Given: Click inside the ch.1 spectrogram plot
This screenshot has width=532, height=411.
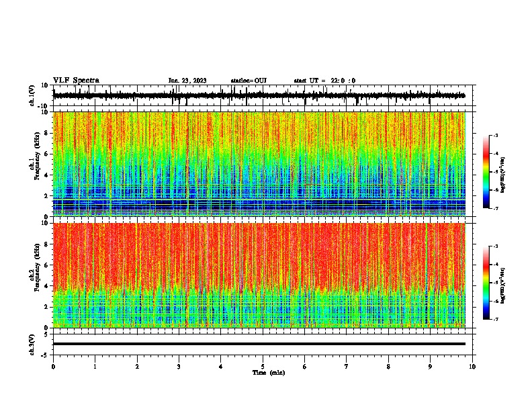Looking at the screenshot, I should [259, 164].
